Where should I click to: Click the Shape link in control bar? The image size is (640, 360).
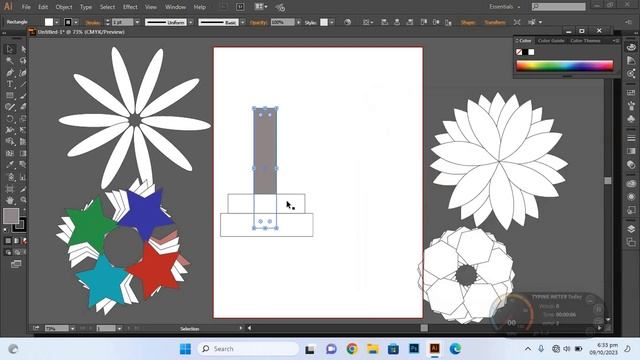click(x=468, y=22)
